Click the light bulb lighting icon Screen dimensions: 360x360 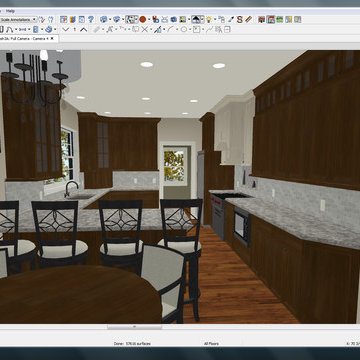pyautogui.click(x=209, y=19)
